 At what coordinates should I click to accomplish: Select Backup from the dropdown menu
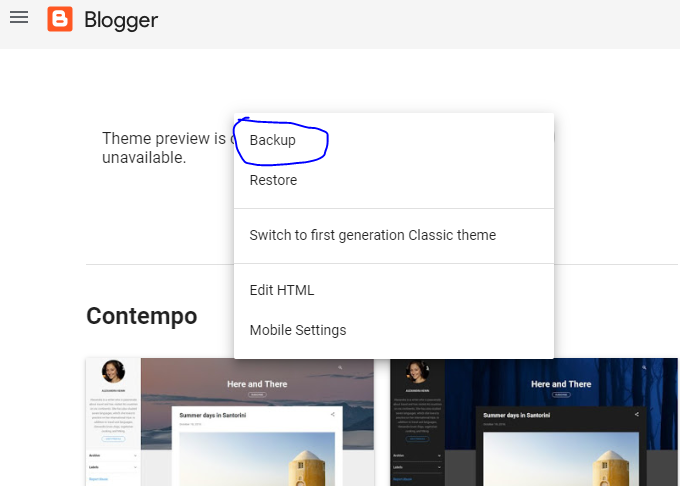pos(394,140)
